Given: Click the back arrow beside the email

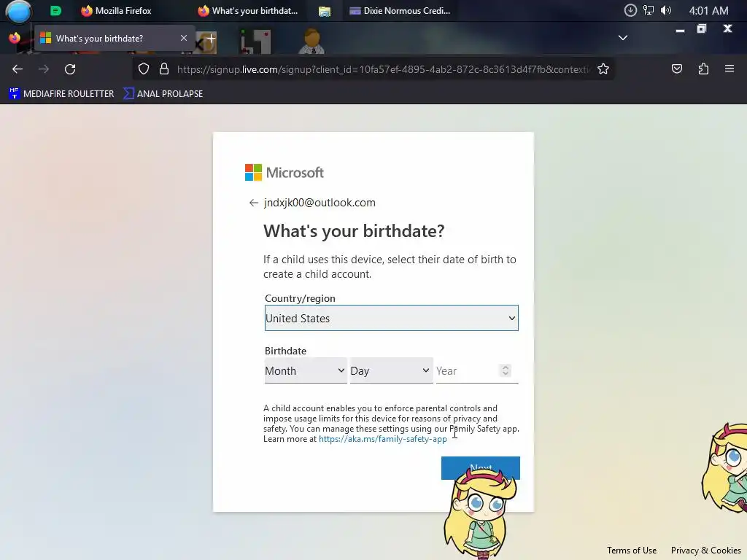Looking at the screenshot, I should [x=253, y=203].
